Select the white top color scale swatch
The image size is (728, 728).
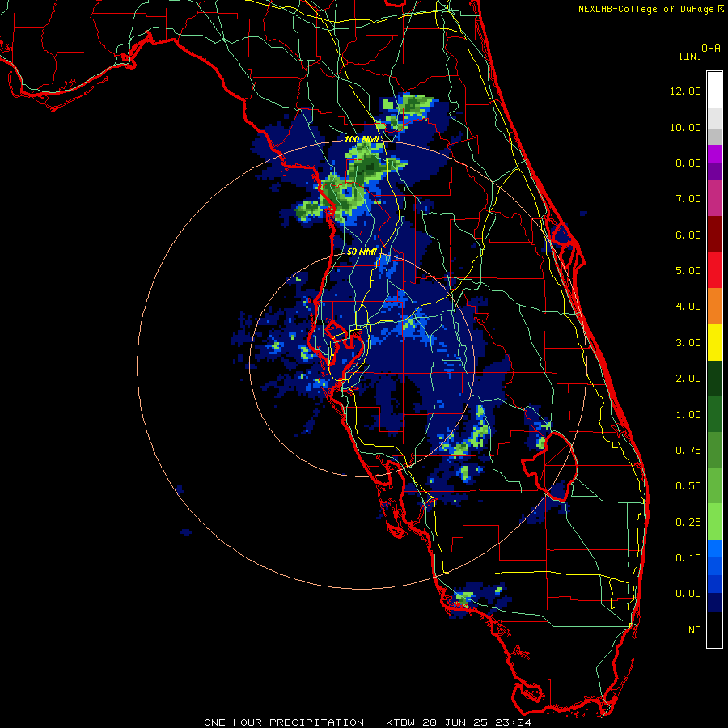click(714, 90)
